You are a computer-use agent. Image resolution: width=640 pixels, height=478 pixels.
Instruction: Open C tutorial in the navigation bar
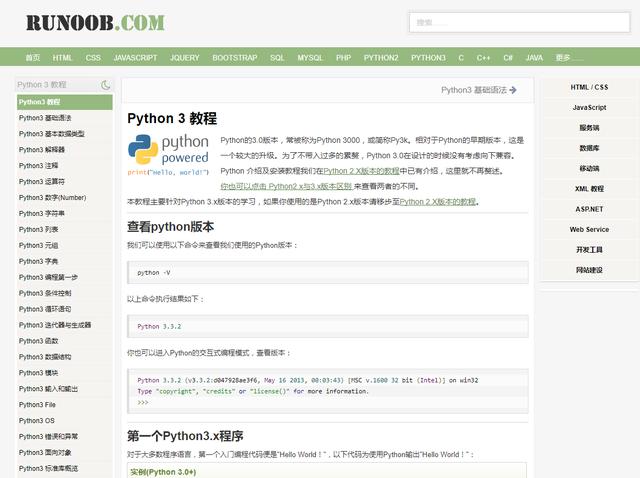tap(461, 58)
